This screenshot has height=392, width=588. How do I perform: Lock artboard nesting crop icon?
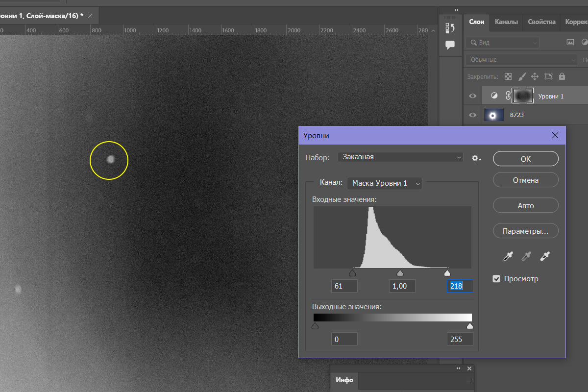(x=548, y=76)
